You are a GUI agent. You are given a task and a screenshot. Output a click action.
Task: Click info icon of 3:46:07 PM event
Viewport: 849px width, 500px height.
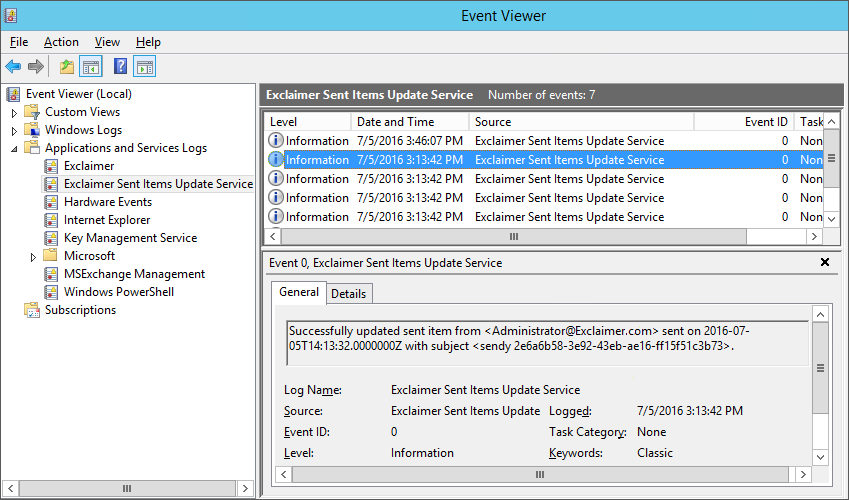point(276,140)
